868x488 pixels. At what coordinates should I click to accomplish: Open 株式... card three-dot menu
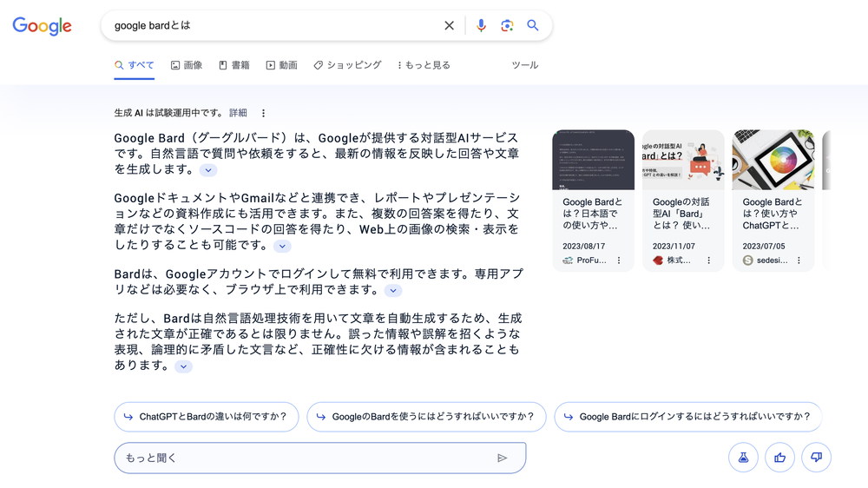(x=708, y=260)
